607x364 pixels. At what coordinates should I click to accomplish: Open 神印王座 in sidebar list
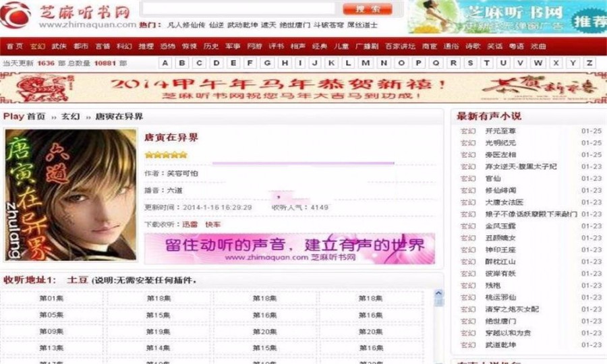pos(500,250)
